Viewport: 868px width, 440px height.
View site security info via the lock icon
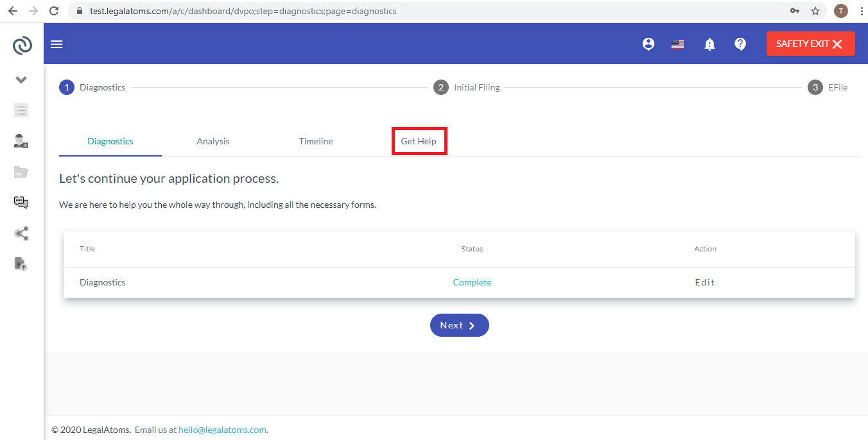pos(80,11)
